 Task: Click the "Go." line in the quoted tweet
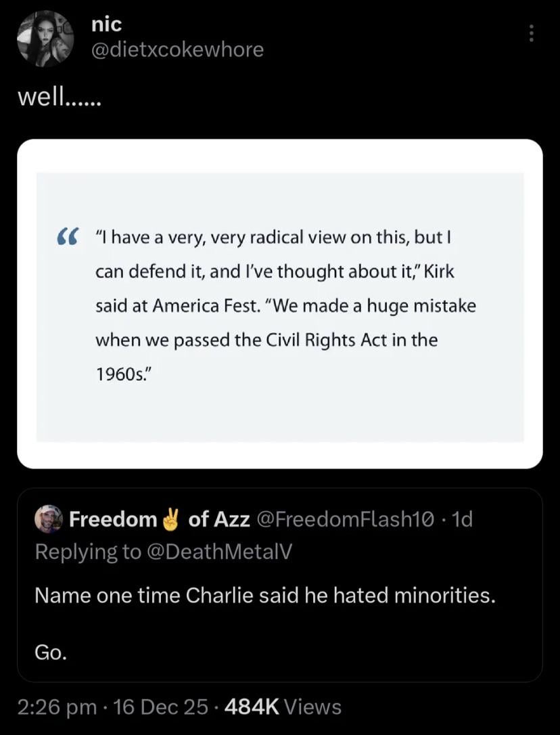51,652
